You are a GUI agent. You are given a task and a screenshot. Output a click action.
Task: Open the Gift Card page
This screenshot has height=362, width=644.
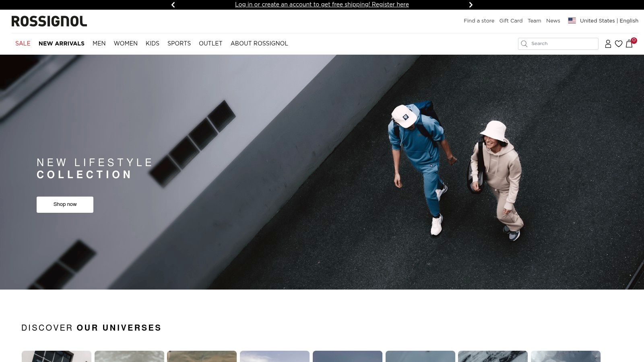[x=511, y=21]
